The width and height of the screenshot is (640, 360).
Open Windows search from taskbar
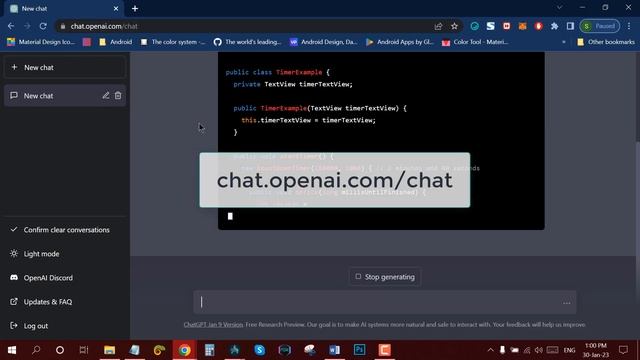(x=36, y=350)
